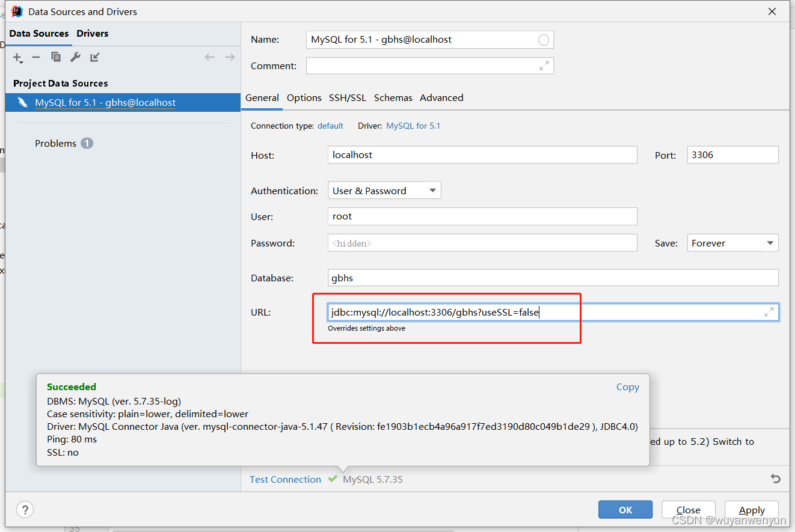Click the 'SSL: no' text

pyautogui.click(x=63, y=452)
